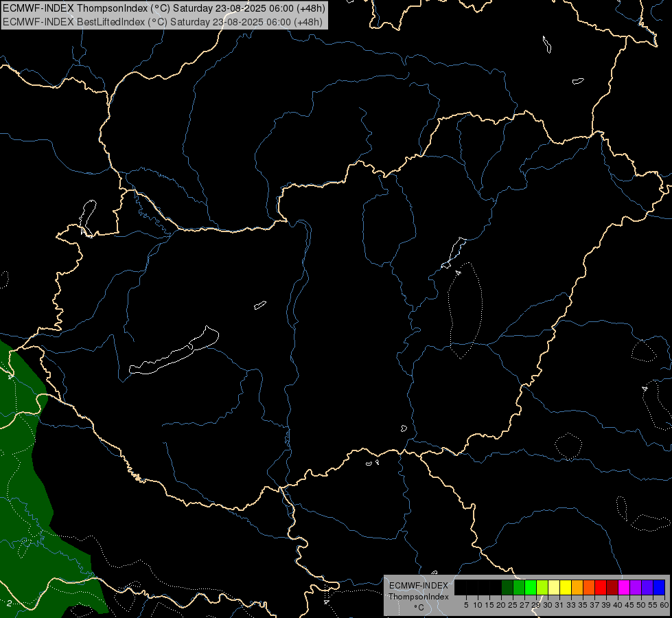Pick the lime 29–30 legend swatch

(542, 587)
